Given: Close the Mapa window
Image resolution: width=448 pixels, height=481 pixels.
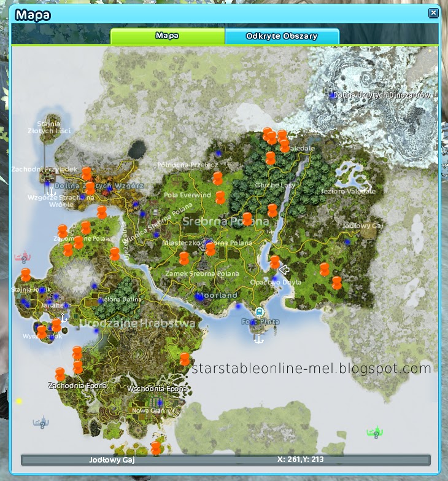Looking at the screenshot, I should [433, 13].
